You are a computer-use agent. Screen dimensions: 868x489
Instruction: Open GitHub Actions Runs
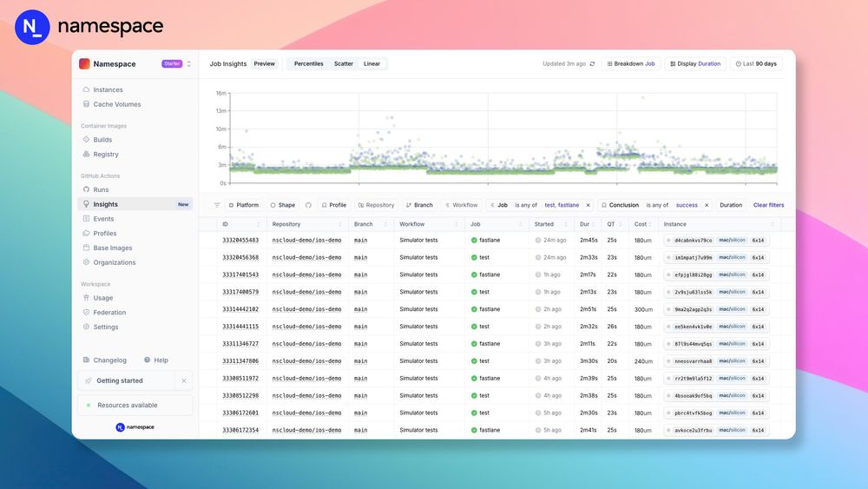101,189
